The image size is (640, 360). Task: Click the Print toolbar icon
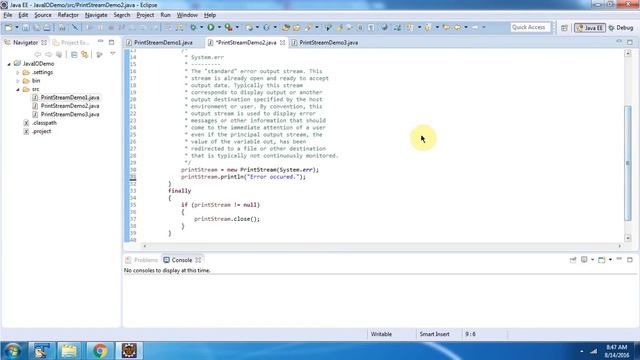47,27
